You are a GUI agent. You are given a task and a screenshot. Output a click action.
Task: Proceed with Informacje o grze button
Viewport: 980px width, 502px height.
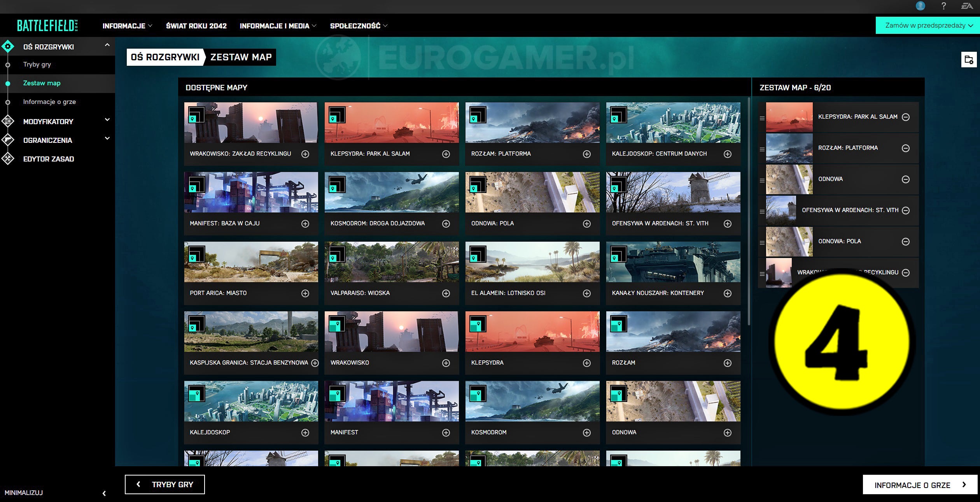pos(920,485)
